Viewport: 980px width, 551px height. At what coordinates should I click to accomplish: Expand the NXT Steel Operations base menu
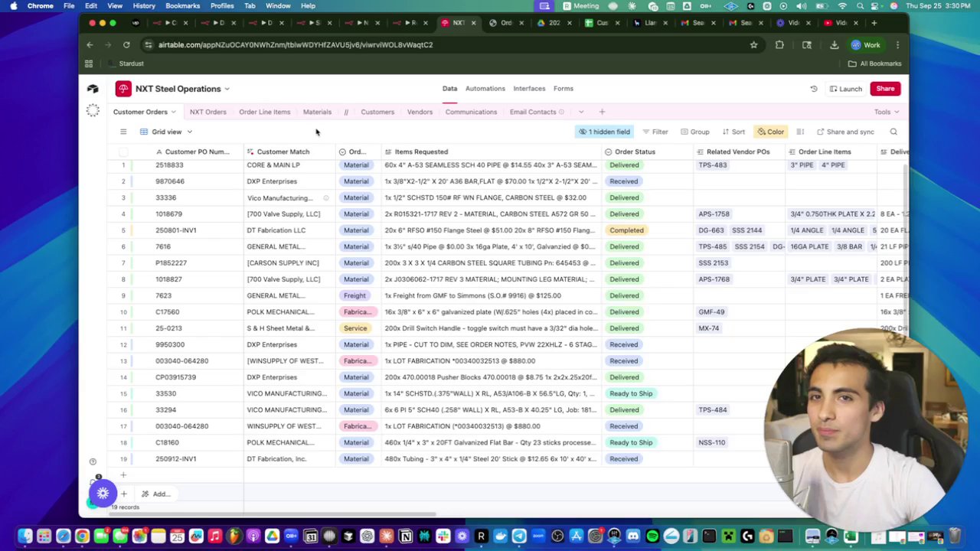pyautogui.click(x=227, y=89)
